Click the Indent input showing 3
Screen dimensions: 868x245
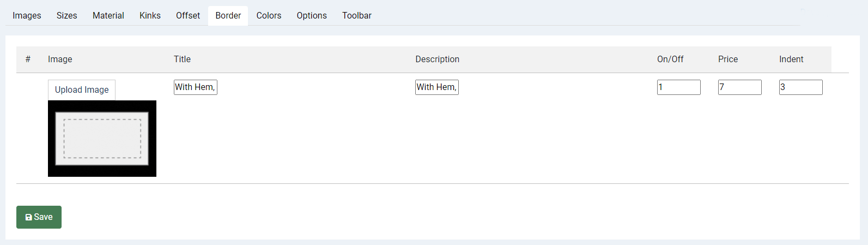(801, 87)
